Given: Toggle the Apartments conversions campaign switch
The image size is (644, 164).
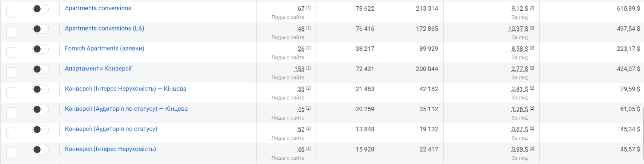Looking at the screenshot, I should pyautogui.click(x=40, y=9).
